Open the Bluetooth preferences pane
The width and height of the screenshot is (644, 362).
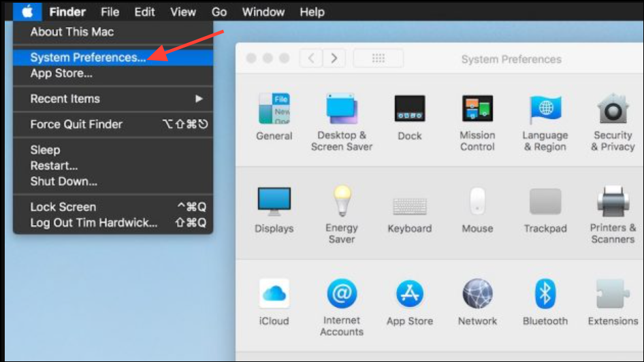pos(545,303)
